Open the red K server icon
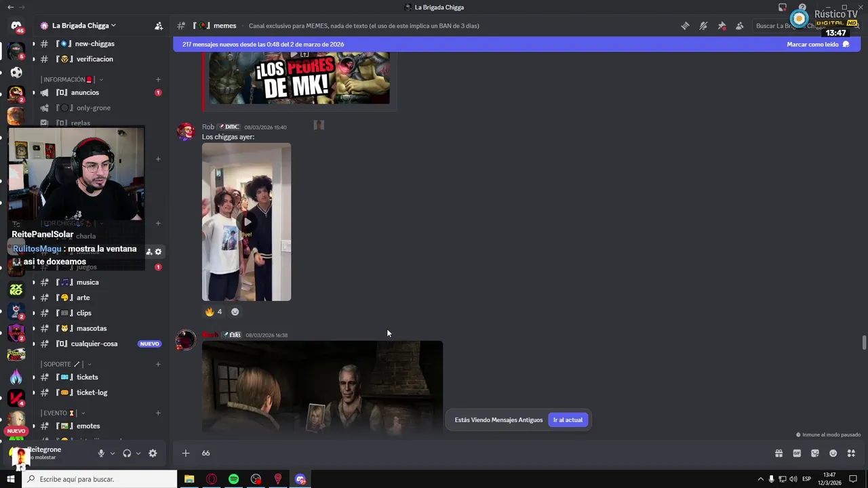This screenshot has width=868, height=488. (16, 398)
